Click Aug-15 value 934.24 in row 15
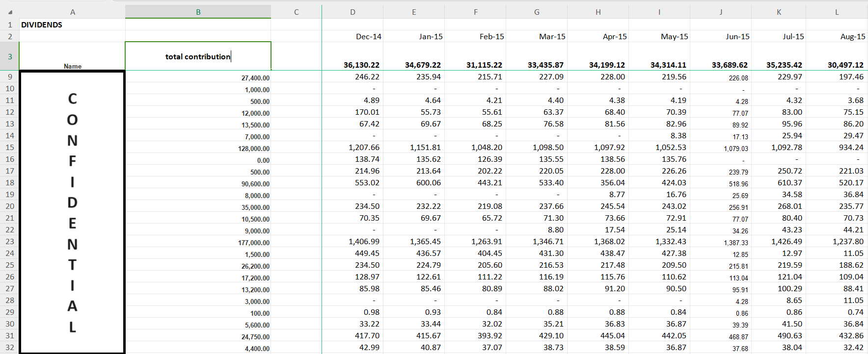 coord(837,147)
